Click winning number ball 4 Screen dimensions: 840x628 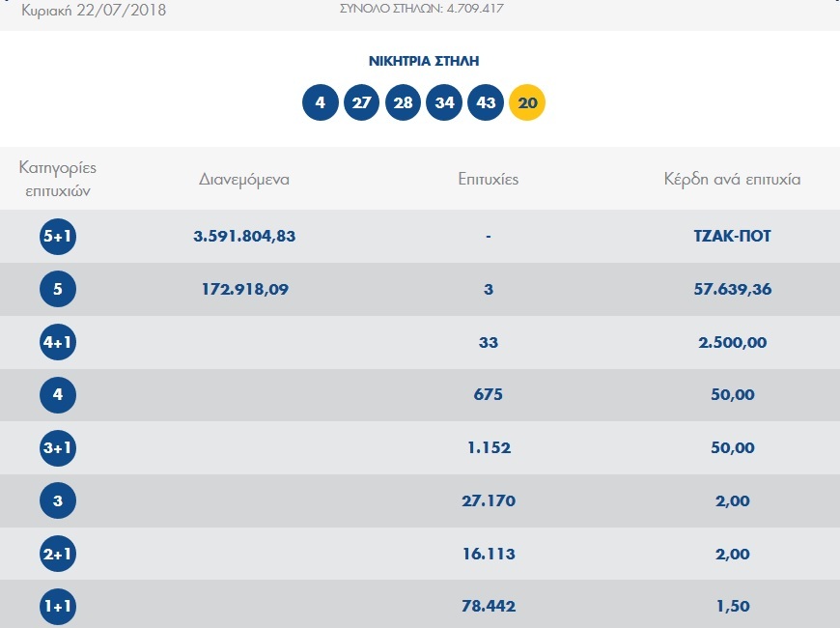(x=321, y=102)
